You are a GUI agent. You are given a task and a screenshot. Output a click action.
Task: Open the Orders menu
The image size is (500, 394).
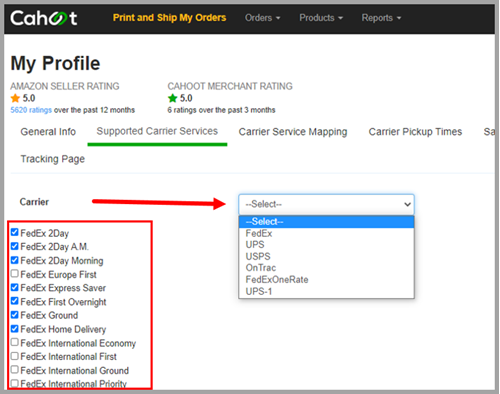tap(262, 18)
